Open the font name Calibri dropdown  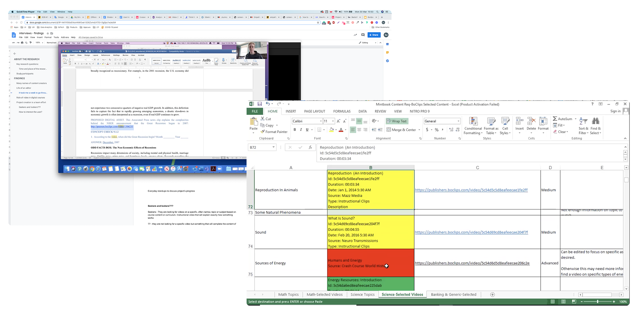point(321,121)
